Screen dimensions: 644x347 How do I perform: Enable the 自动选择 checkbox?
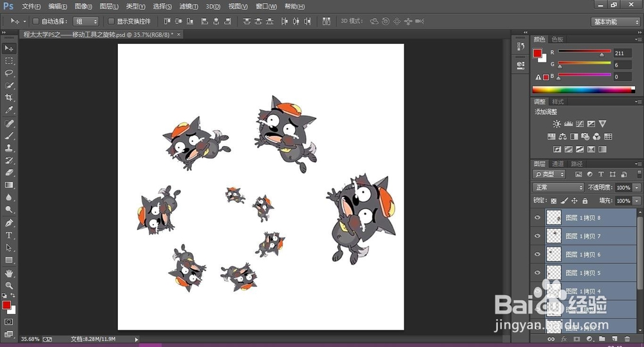point(35,21)
